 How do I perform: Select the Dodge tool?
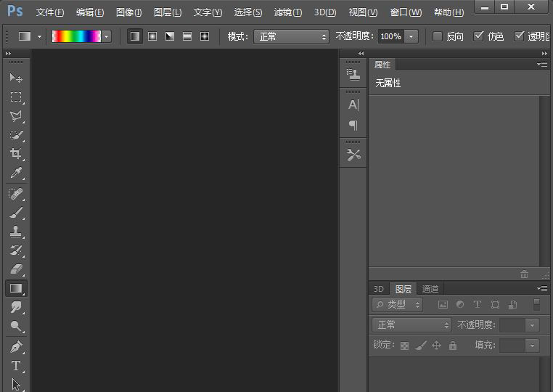16,326
